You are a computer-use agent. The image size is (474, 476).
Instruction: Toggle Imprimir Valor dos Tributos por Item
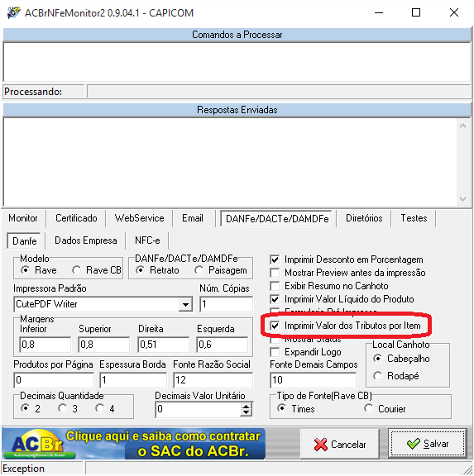tap(275, 326)
